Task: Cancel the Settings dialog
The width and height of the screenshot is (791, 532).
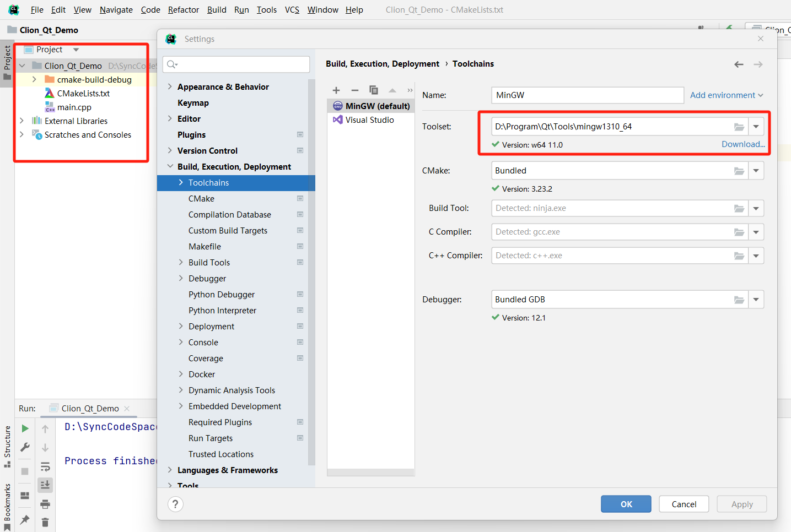Action: (x=684, y=504)
